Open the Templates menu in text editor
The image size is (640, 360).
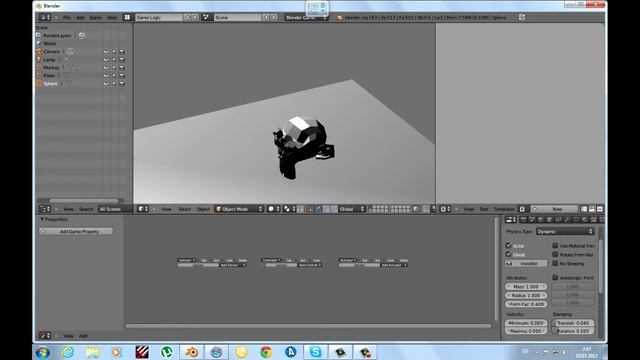click(x=504, y=209)
